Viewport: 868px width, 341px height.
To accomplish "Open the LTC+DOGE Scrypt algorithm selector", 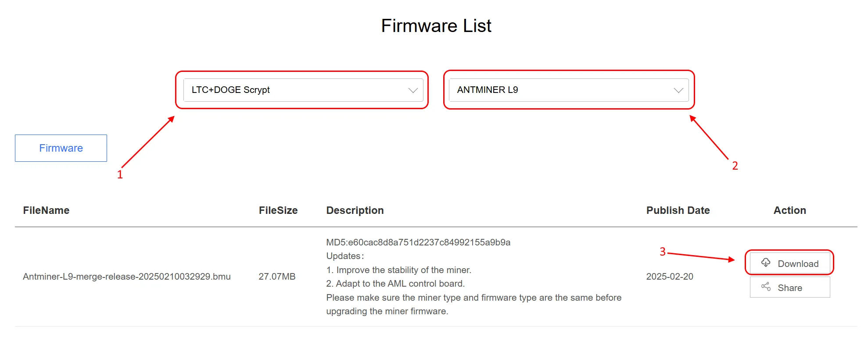I will click(x=303, y=90).
